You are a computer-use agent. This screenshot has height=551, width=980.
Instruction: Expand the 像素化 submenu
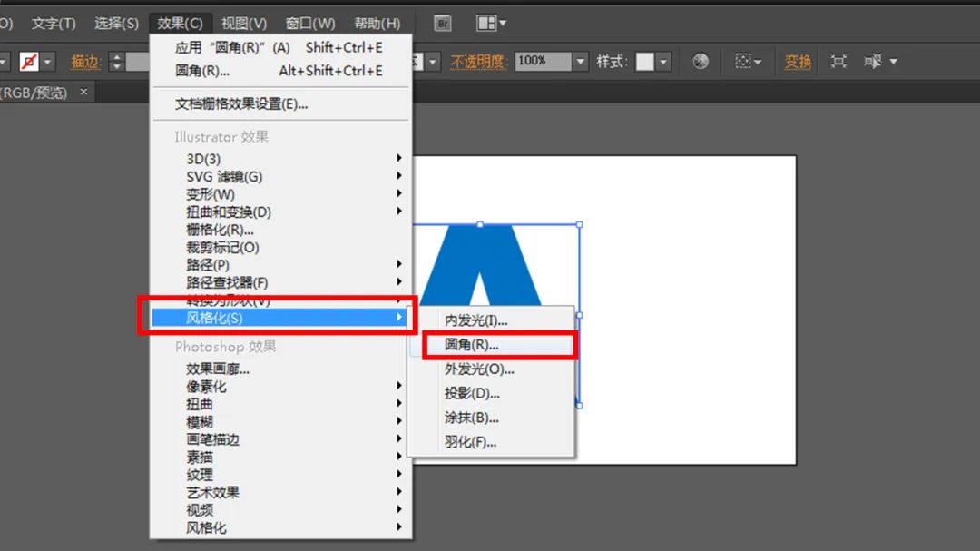tap(280, 387)
